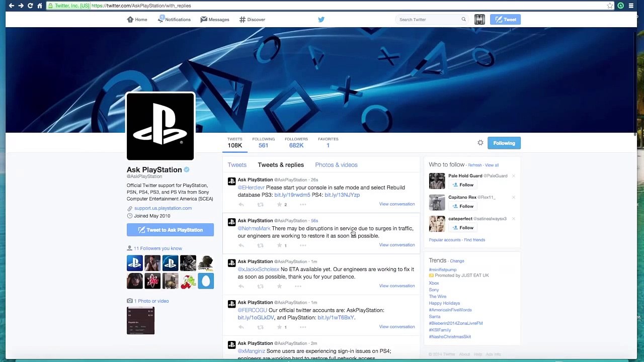
Task: Retweet the @NehmeMark tweet
Action: pos(260,245)
